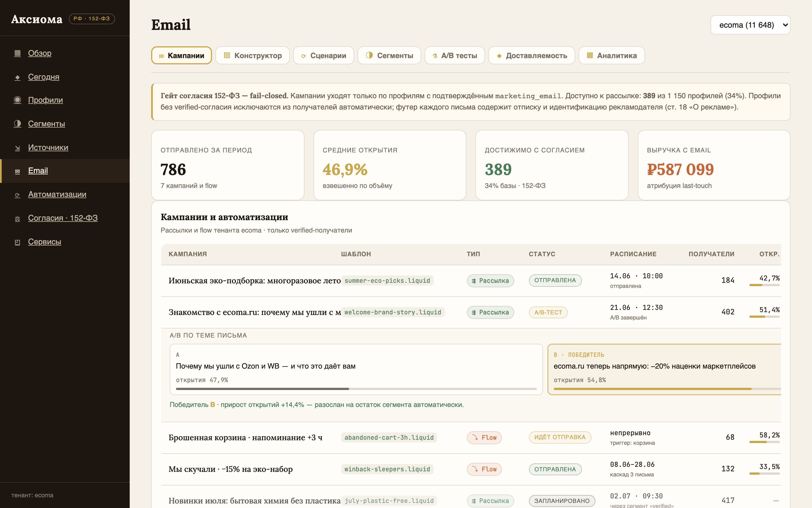The image size is (812, 508).
Task: Open the Аналитика tab
Action: click(612, 55)
